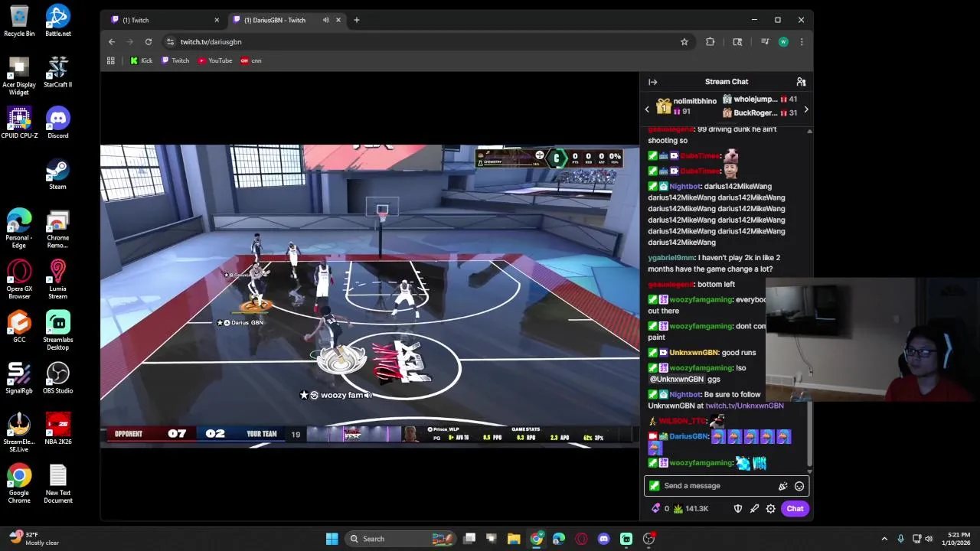Select the New Text Document desktop file
Screen dimensions: 980x551
click(57, 484)
